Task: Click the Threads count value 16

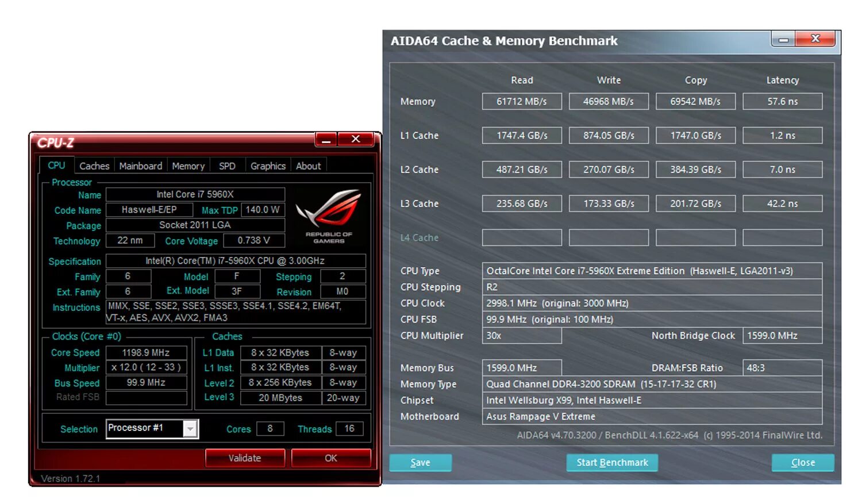Action: pos(349,429)
